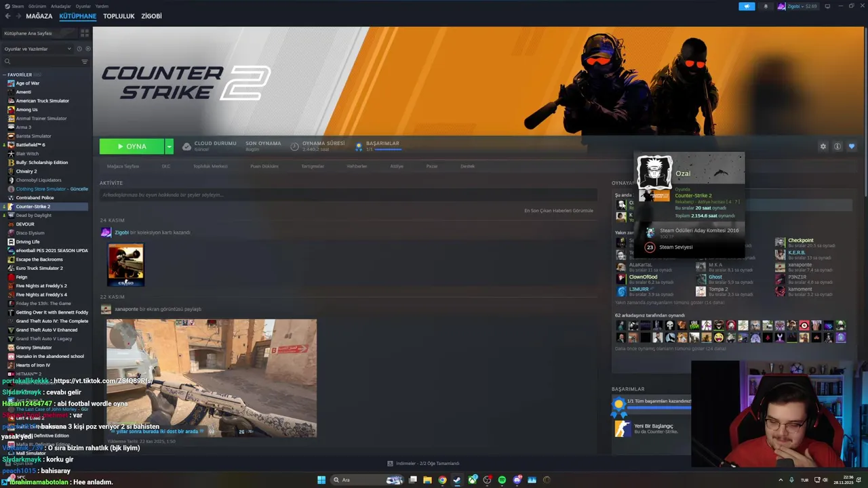Open the Windows Start menu

tap(321, 480)
